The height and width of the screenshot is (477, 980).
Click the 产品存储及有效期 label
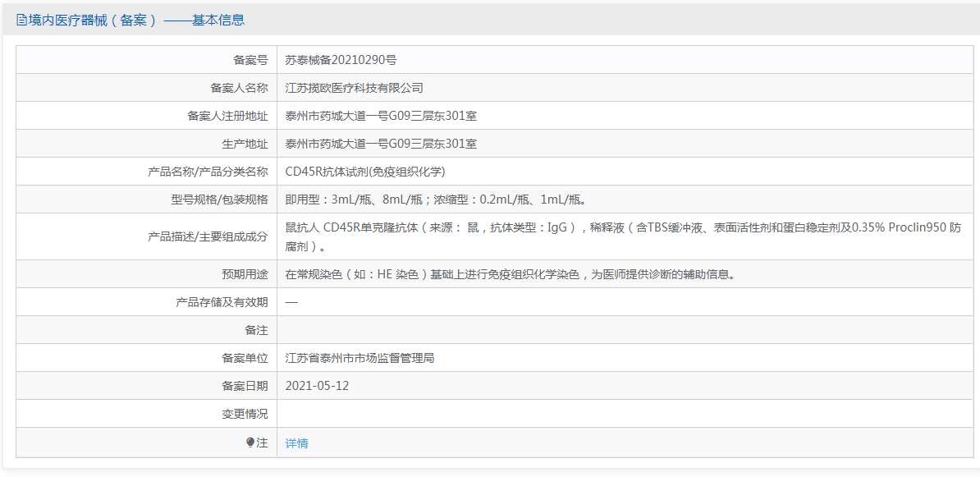(222, 302)
